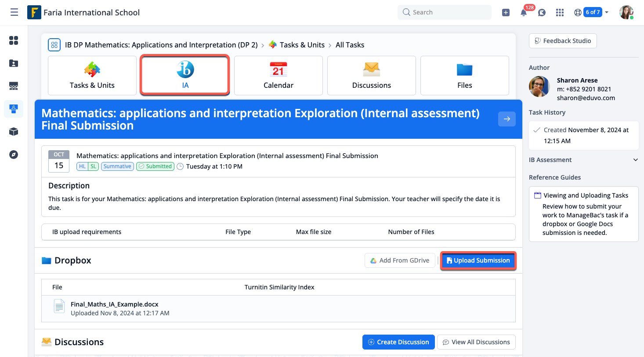Open the messages chat bubble icon

542,13
